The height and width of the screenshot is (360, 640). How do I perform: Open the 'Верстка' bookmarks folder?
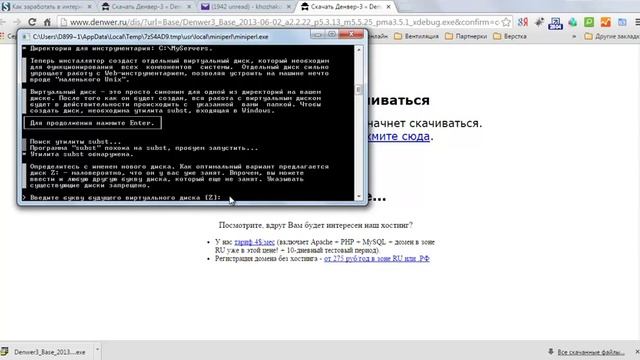tap(510, 36)
